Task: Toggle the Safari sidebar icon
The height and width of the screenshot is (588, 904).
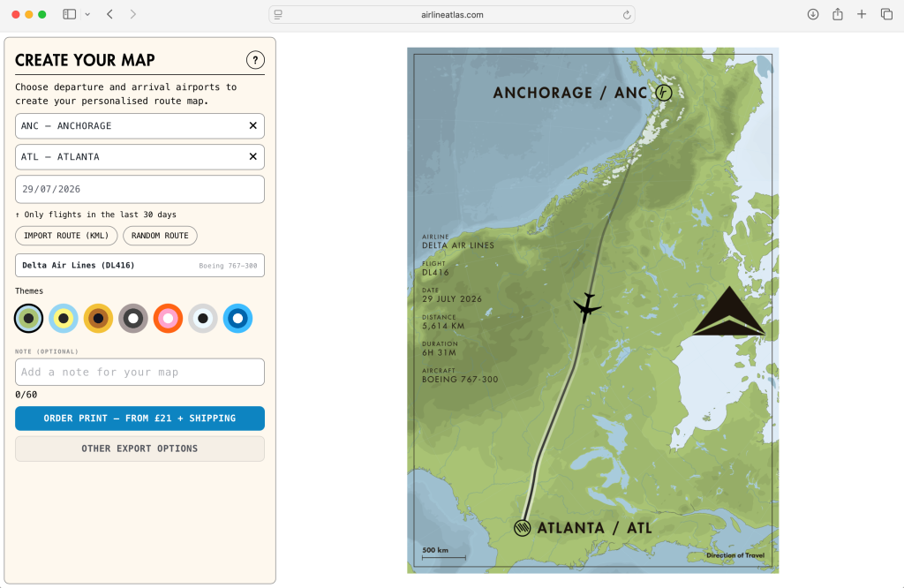Action: [69, 14]
